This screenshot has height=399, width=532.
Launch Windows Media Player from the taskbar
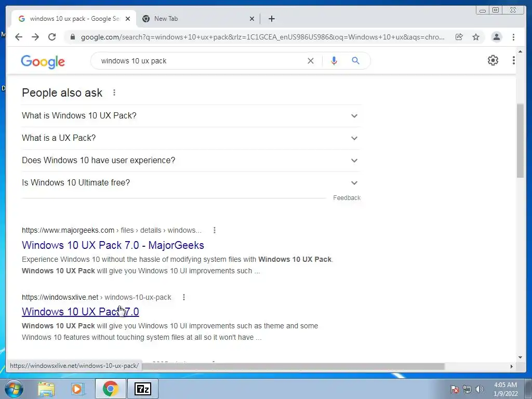pyautogui.click(x=77, y=389)
